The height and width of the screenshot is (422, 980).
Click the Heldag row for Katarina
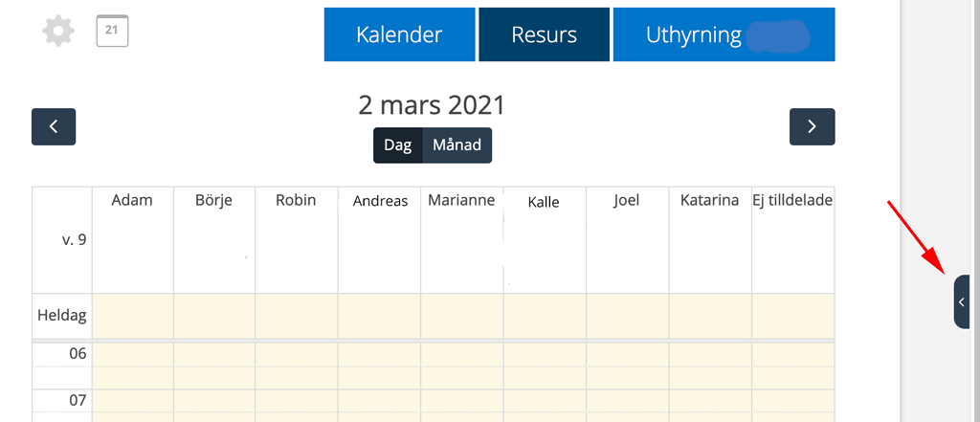tap(710, 317)
